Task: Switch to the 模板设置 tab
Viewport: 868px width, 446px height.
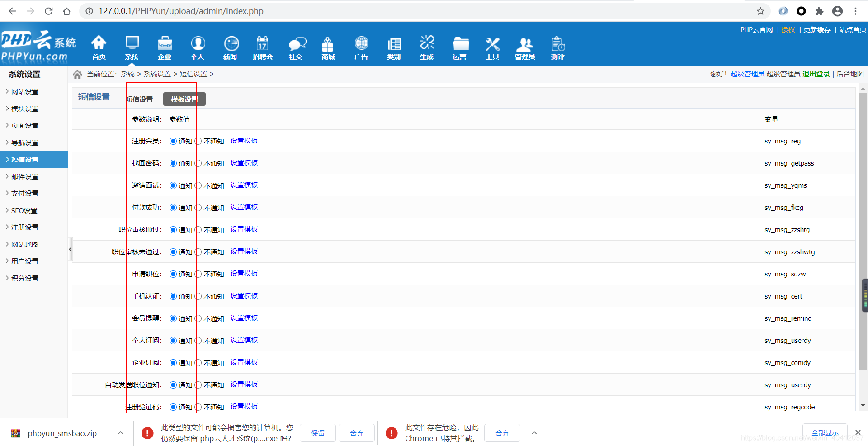Action: click(184, 99)
